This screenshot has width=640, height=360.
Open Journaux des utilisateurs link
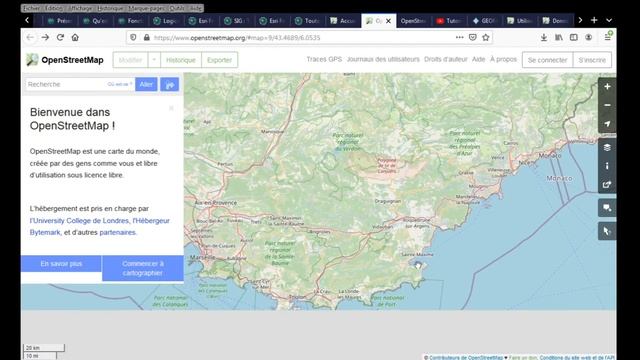(x=383, y=59)
